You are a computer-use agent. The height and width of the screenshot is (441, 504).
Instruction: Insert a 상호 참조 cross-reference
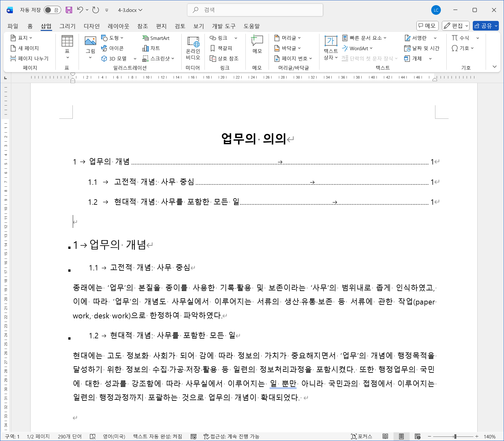pyautogui.click(x=224, y=59)
